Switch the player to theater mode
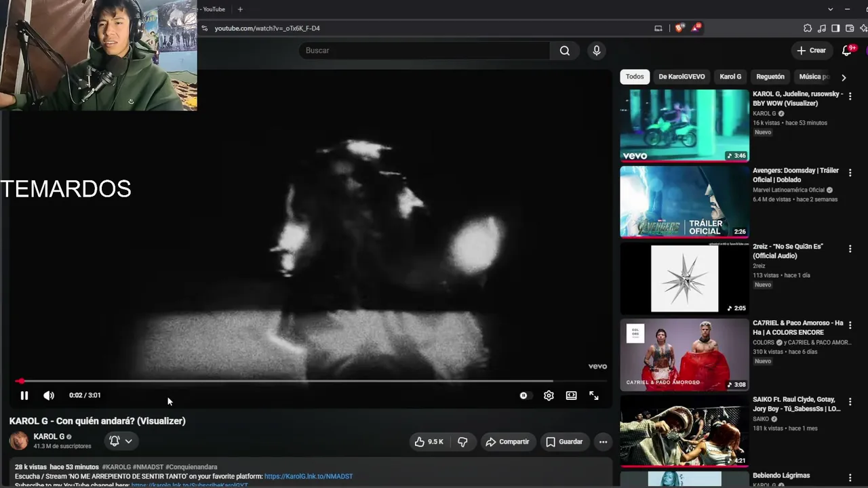The height and width of the screenshot is (488, 868). [572, 396]
